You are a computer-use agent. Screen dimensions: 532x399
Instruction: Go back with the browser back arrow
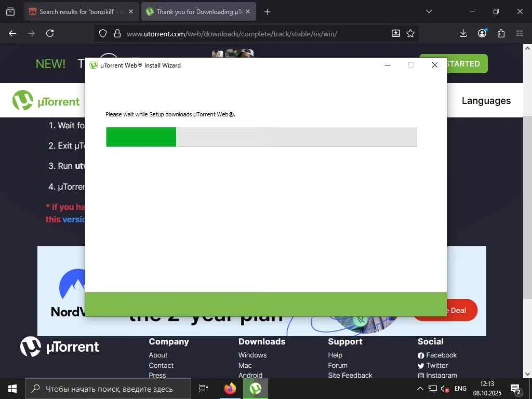12,33
